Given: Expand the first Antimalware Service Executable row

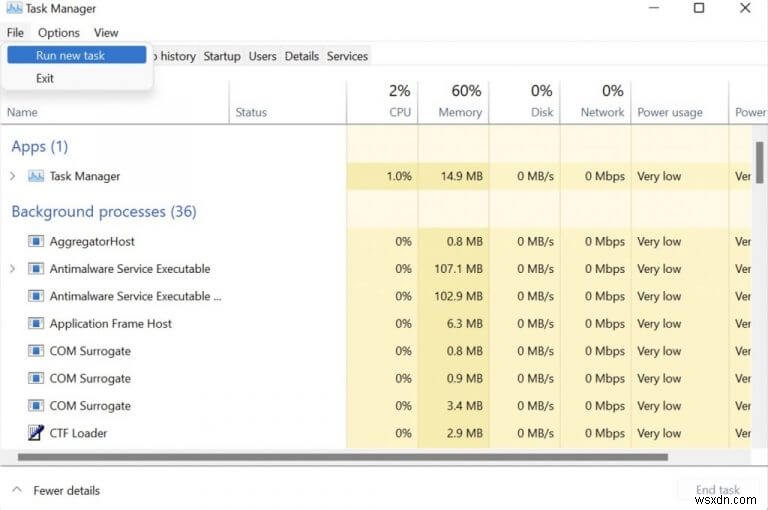Looking at the screenshot, I should [13, 268].
